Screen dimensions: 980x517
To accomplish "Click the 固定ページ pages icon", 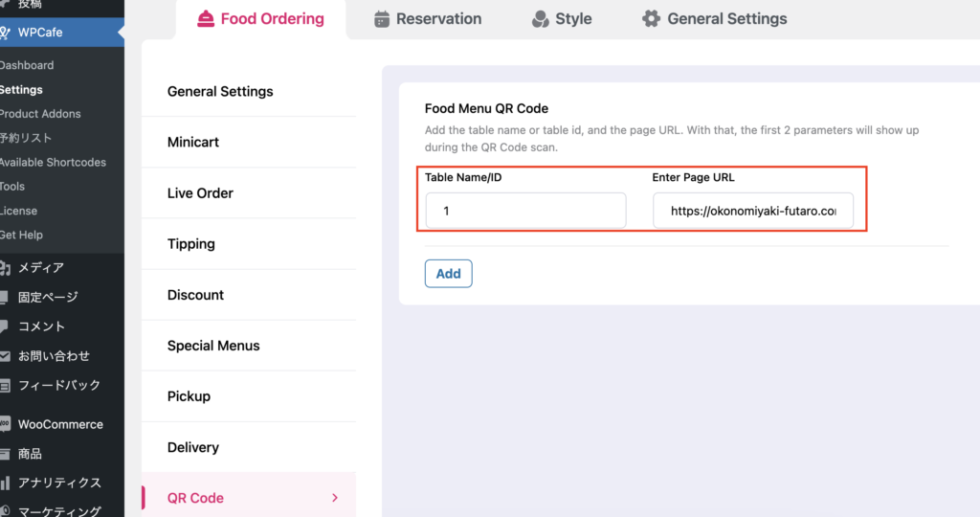I will (5, 297).
